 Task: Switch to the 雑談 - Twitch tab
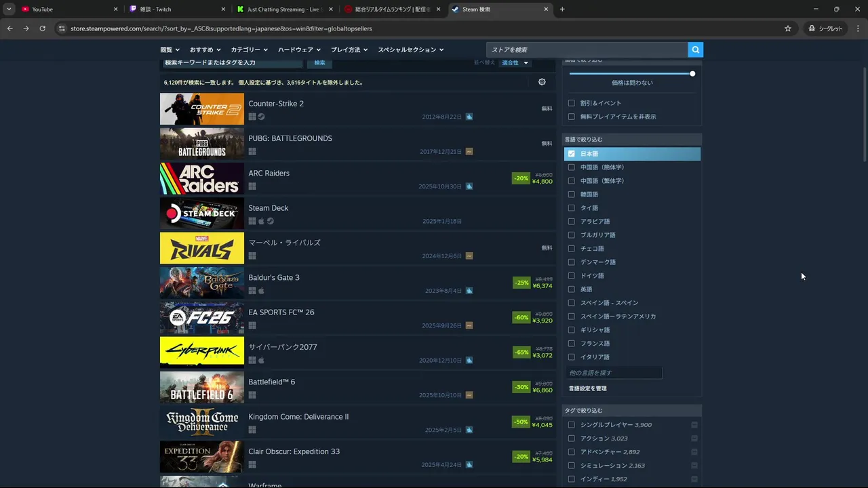click(178, 9)
